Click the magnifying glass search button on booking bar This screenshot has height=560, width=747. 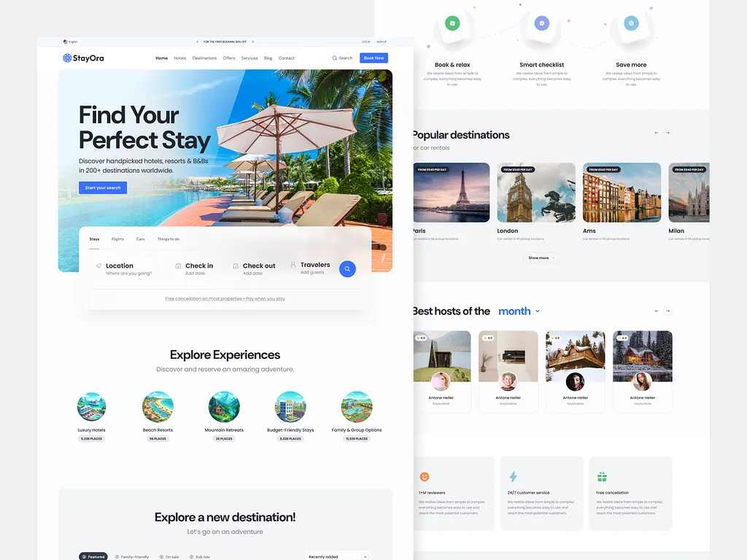click(x=347, y=269)
